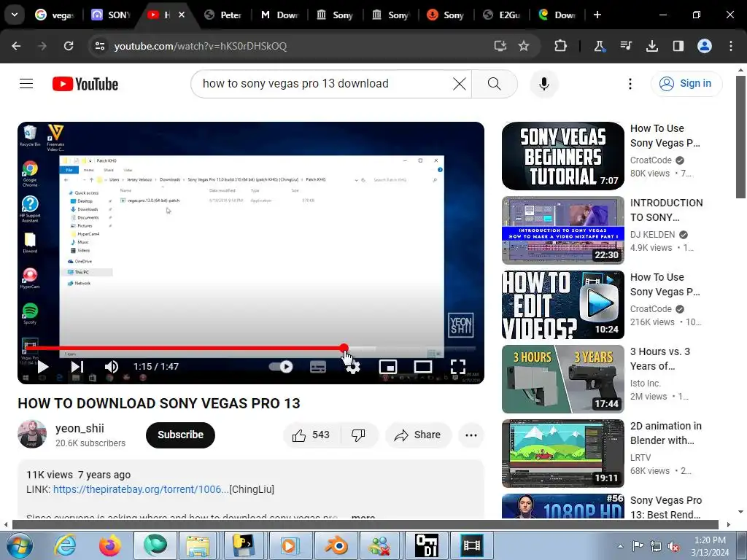The width and height of the screenshot is (747, 560).
Task: Toggle subtitles/closed captions
Action: point(318,367)
